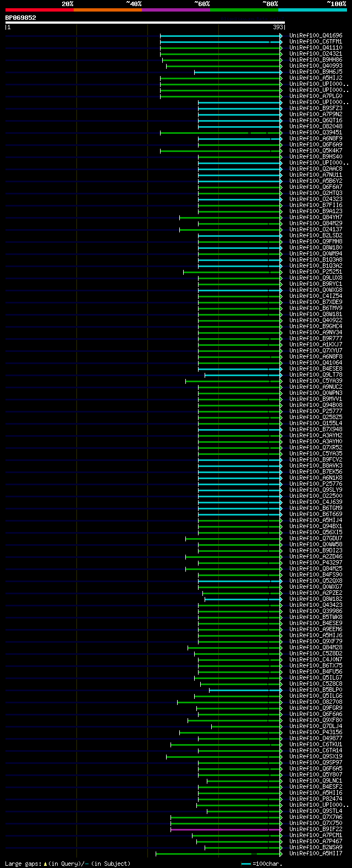Click the UniRef100_B5BLP0 label

click(x=316, y=690)
